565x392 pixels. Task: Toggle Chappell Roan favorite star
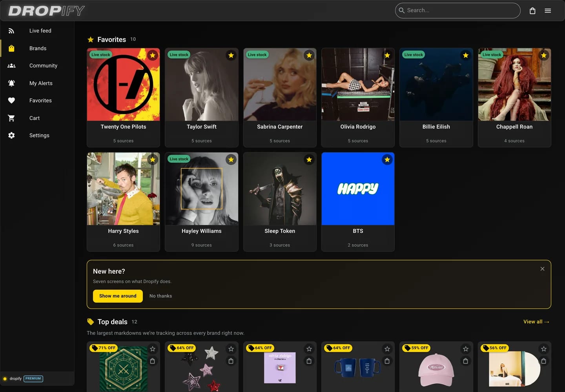[544, 55]
